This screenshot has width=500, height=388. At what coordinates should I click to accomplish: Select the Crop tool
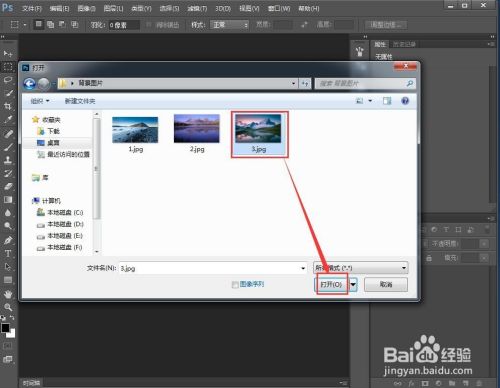[8, 107]
